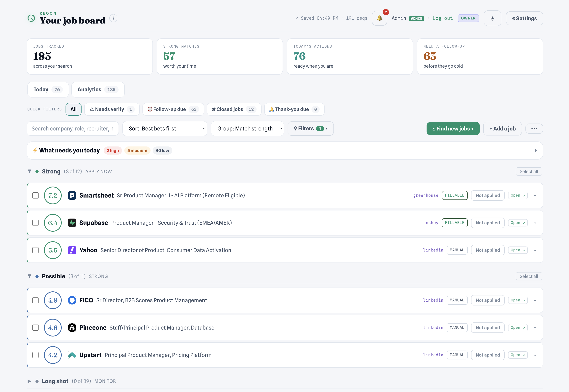Select the FICO job checkbox
Screen dimensions: 569x392
coord(36,300)
